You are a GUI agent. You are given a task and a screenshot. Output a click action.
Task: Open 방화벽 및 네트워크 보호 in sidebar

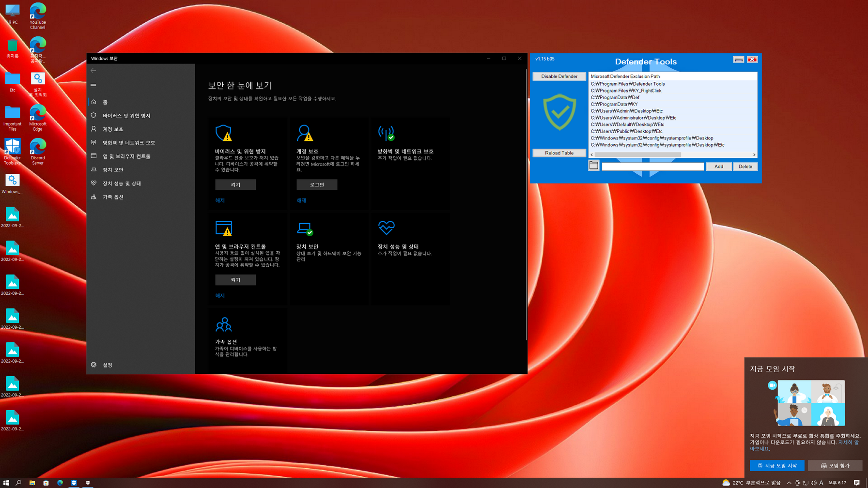[x=141, y=143]
